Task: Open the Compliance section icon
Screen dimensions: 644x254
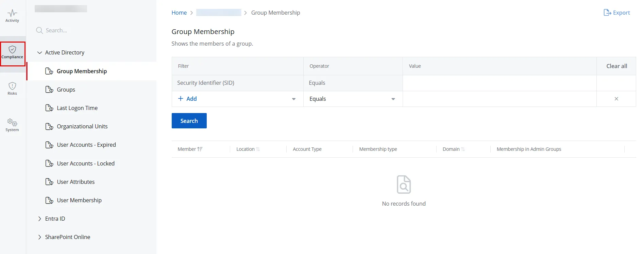Action: pos(12,50)
